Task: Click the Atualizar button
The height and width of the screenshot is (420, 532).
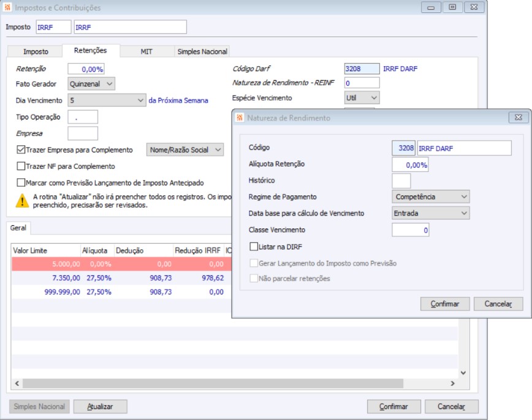Action: click(x=100, y=407)
